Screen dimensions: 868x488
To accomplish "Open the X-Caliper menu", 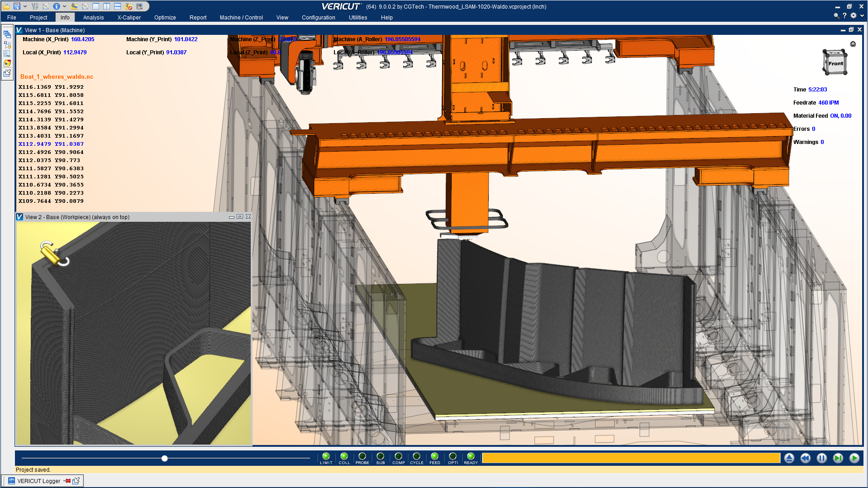I will coord(129,18).
